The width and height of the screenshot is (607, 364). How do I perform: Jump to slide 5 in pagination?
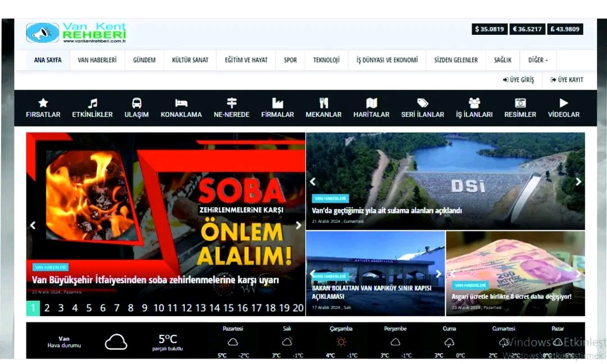(89, 308)
